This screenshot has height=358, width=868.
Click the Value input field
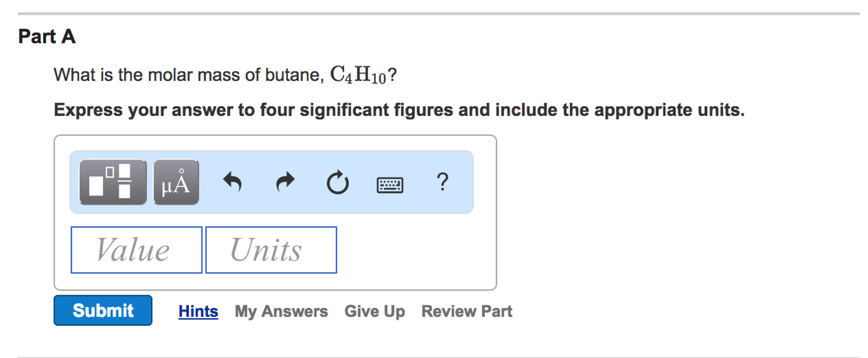[136, 250]
